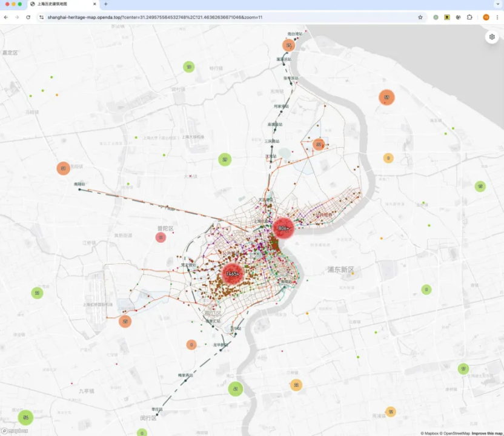Open the map settings gear button
The image size is (504, 436).
coord(492,36)
